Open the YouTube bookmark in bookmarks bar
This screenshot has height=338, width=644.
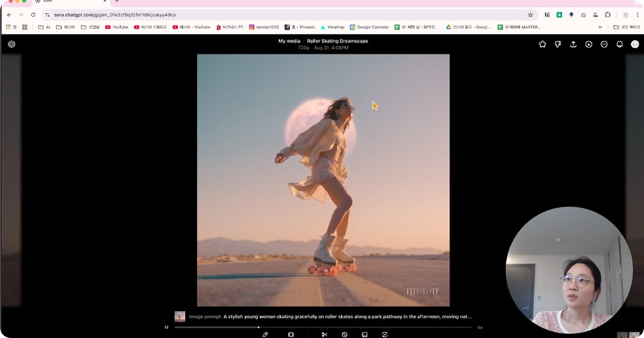point(116,27)
